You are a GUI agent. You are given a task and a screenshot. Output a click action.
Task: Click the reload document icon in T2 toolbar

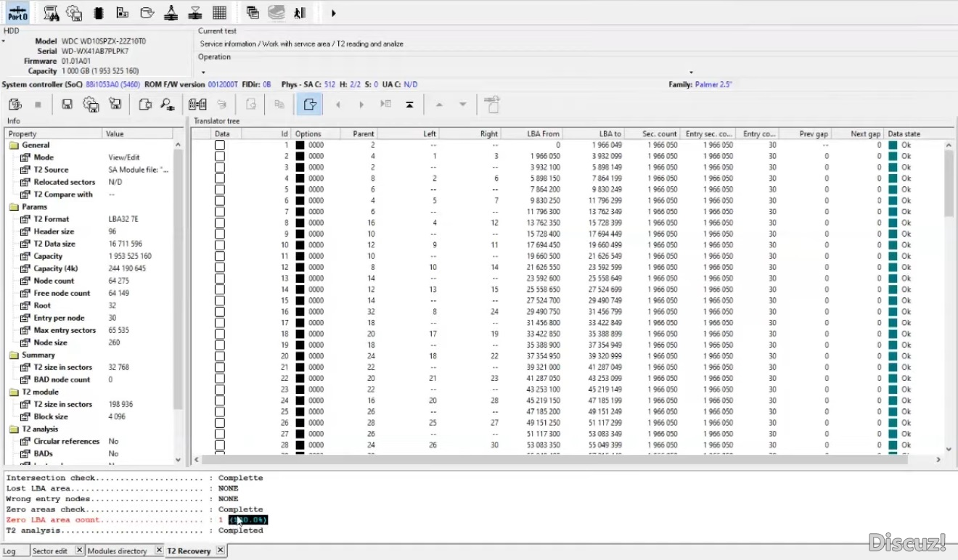(x=15, y=104)
